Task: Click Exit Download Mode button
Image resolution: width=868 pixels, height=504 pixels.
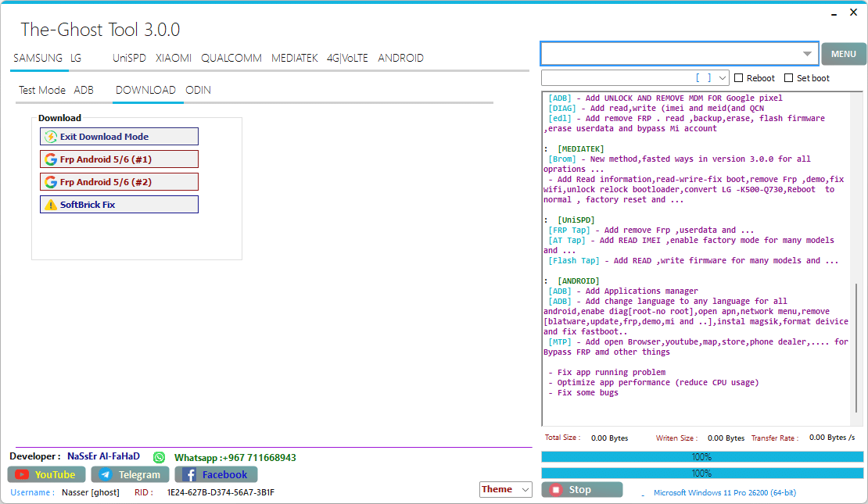Action: click(119, 137)
